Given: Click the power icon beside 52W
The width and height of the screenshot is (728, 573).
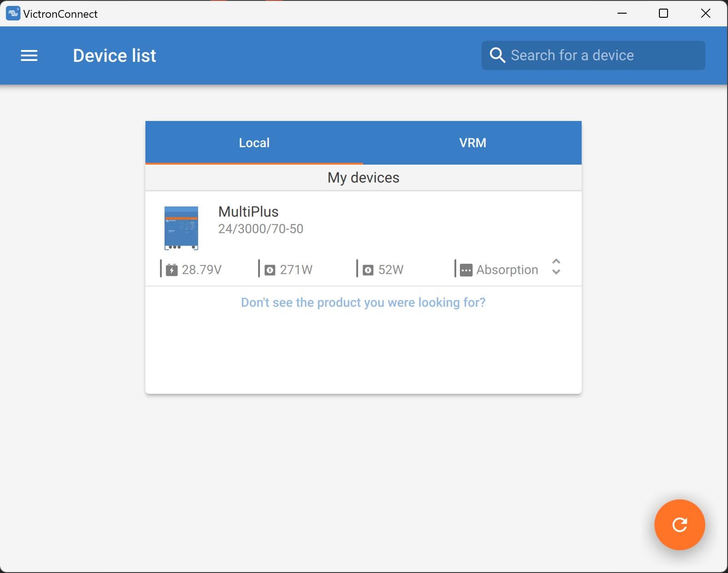Looking at the screenshot, I should click(368, 270).
